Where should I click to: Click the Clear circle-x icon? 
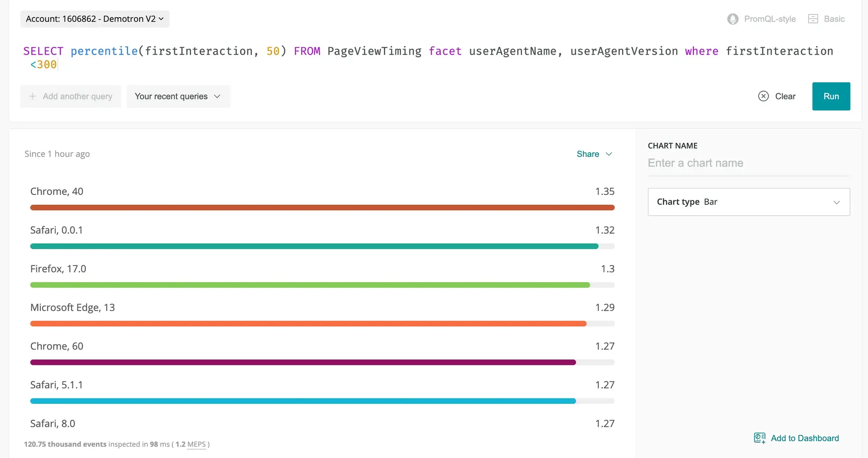(x=763, y=96)
